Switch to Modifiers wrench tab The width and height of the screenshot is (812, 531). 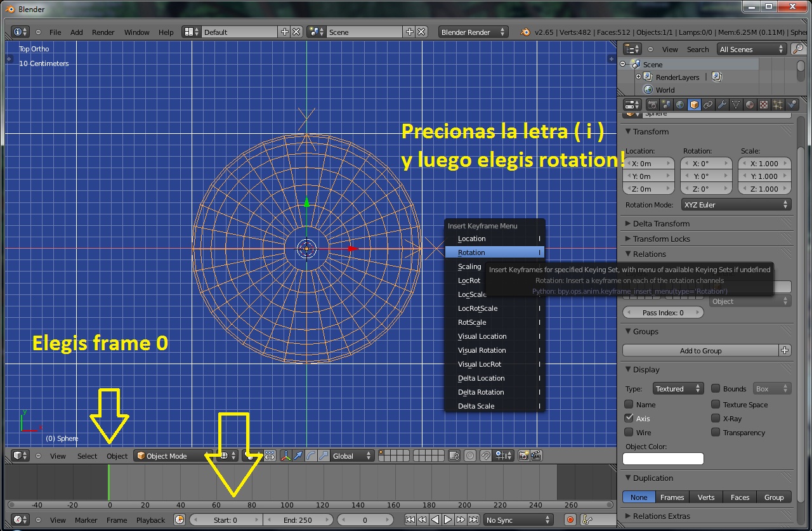point(722,105)
